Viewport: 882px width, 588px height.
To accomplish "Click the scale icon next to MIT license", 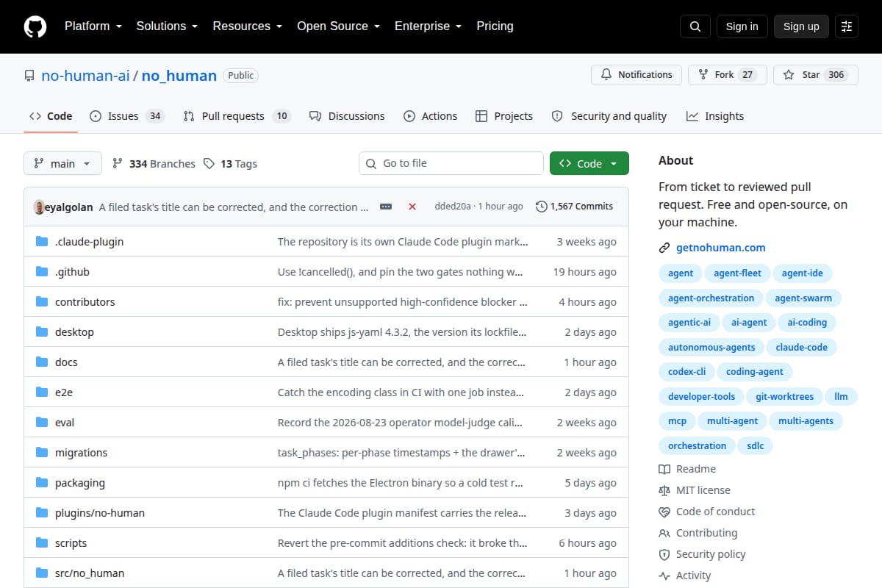I will coord(664,490).
